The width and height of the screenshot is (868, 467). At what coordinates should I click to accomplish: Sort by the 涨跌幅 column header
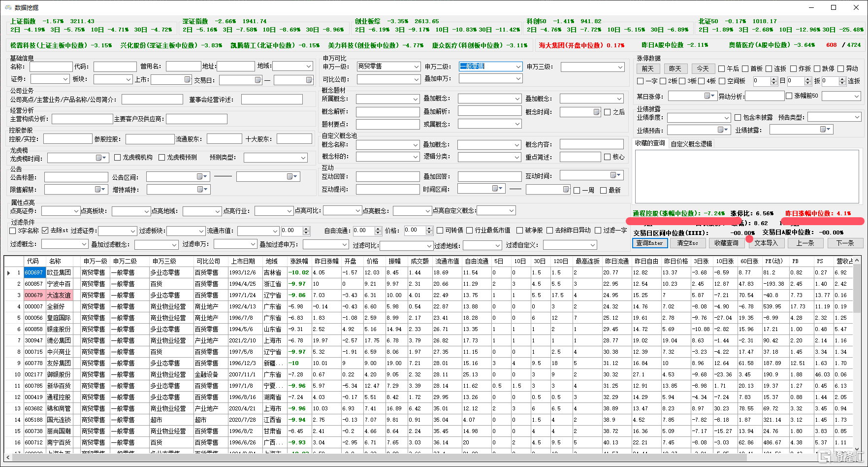point(299,261)
